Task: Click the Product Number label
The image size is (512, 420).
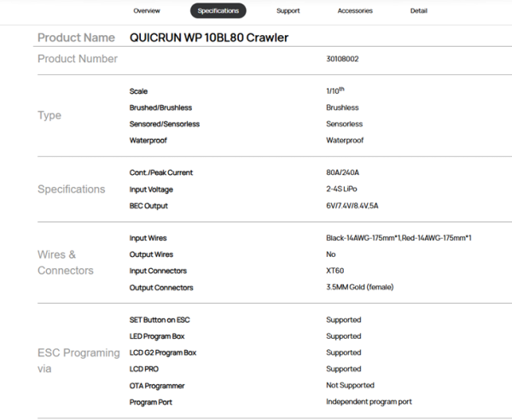Action: pyautogui.click(x=78, y=59)
